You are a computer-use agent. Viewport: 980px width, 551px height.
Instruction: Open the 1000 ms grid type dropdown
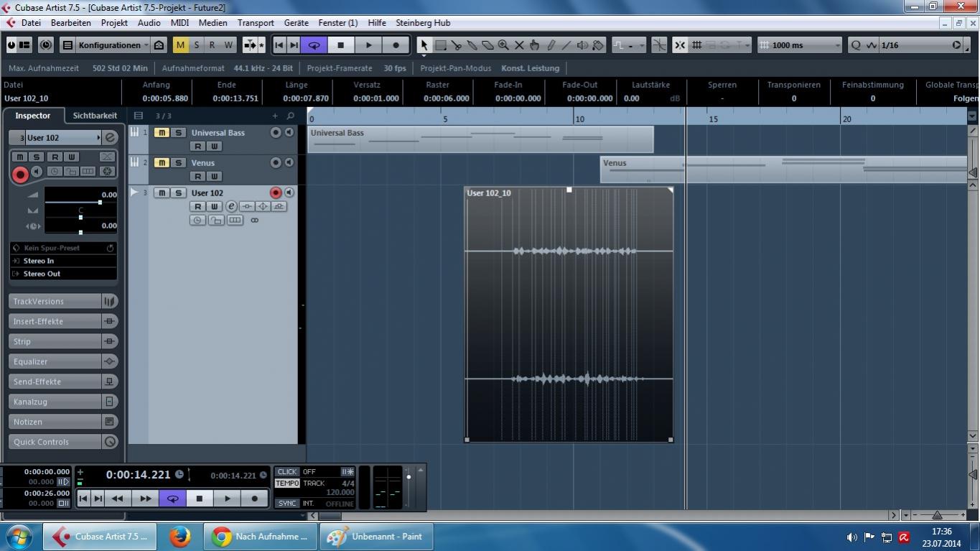click(799, 45)
